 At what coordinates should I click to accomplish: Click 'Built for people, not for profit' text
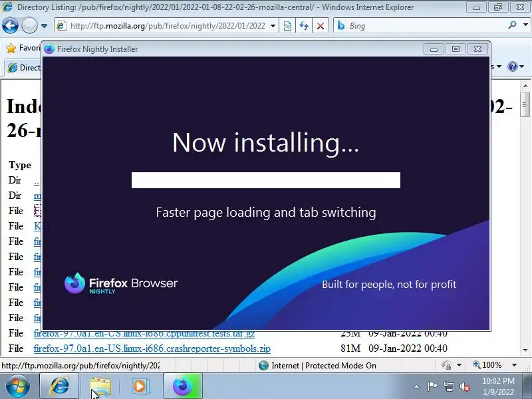389,285
